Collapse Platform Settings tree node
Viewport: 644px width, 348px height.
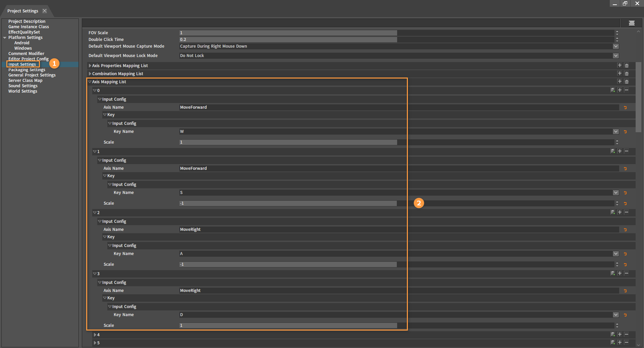[x=5, y=38]
